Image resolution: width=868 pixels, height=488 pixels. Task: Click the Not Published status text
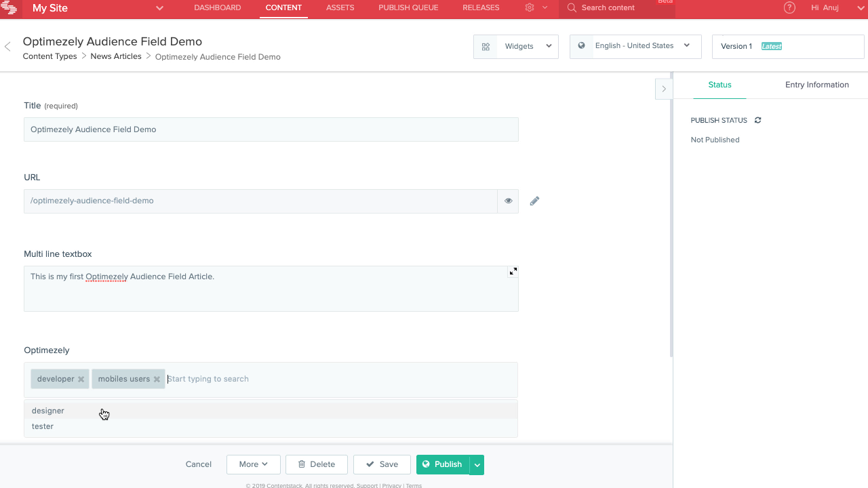(715, 140)
